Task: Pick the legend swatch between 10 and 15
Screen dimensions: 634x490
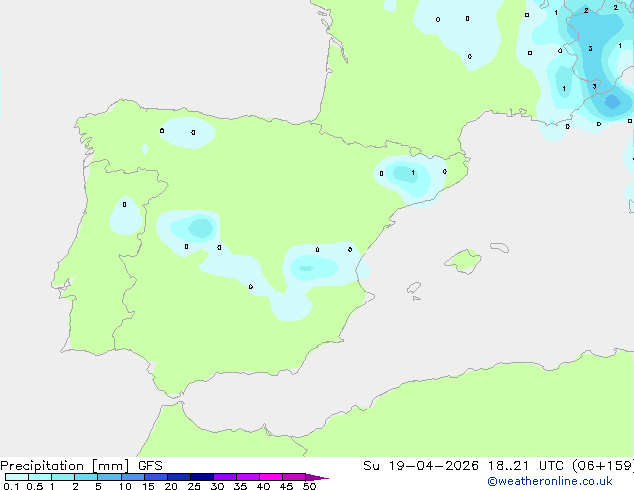Action: click(x=133, y=477)
